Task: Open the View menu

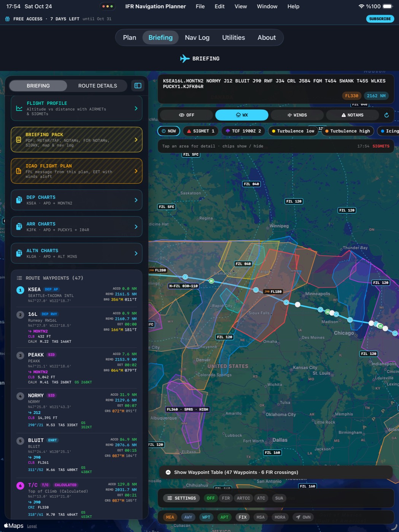Action: pyautogui.click(x=240, y=6)
